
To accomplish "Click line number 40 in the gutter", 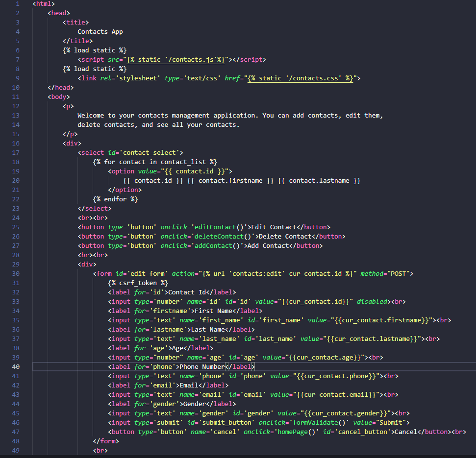I will (x=15, y=366).
